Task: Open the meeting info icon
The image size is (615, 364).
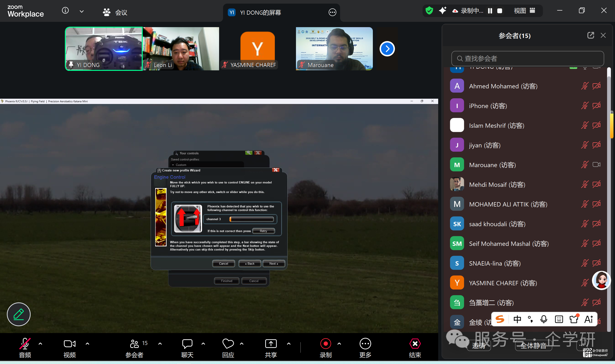Action: pos(65,11)
